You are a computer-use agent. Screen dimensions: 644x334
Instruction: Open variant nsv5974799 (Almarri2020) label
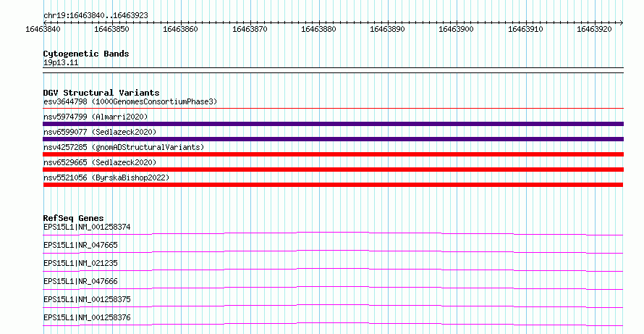[96, 117]
